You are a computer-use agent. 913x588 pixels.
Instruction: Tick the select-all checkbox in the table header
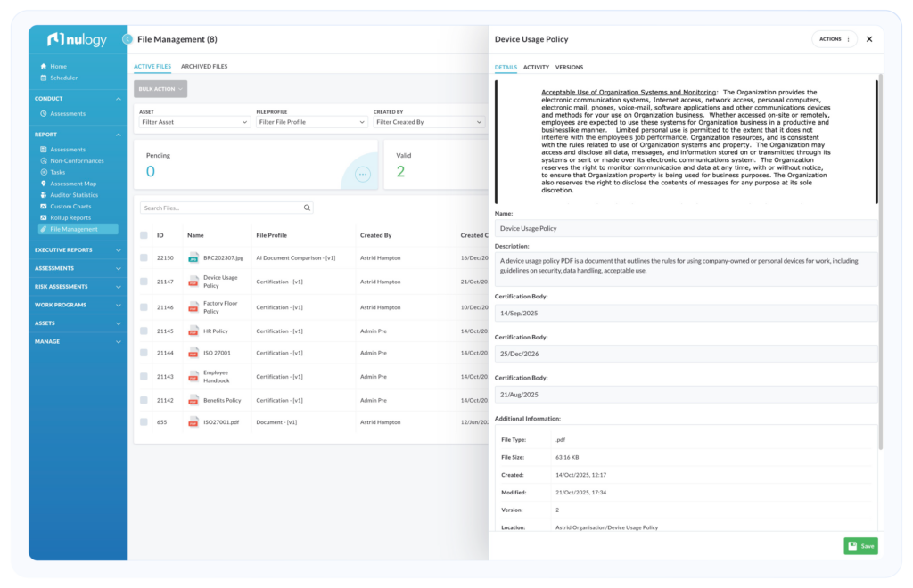144,235
